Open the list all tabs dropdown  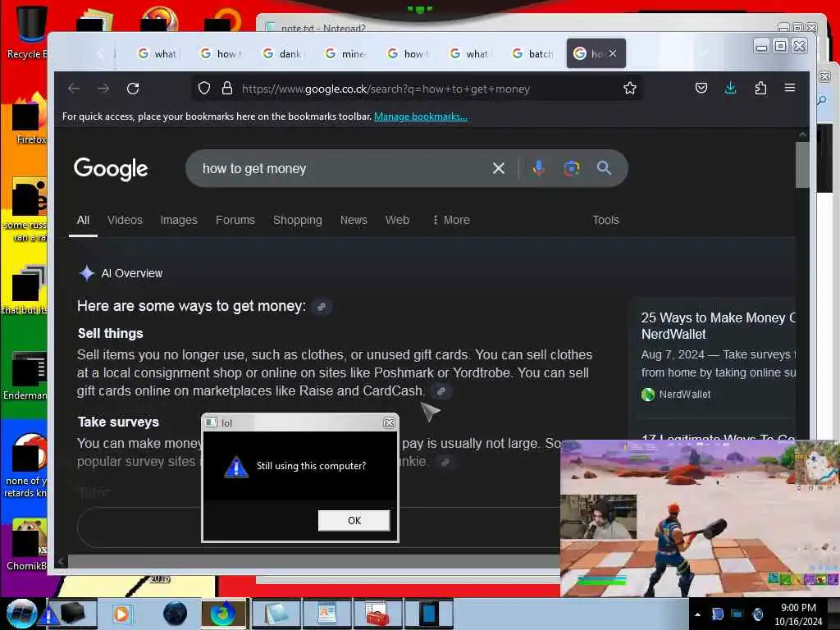pos(703,52)
